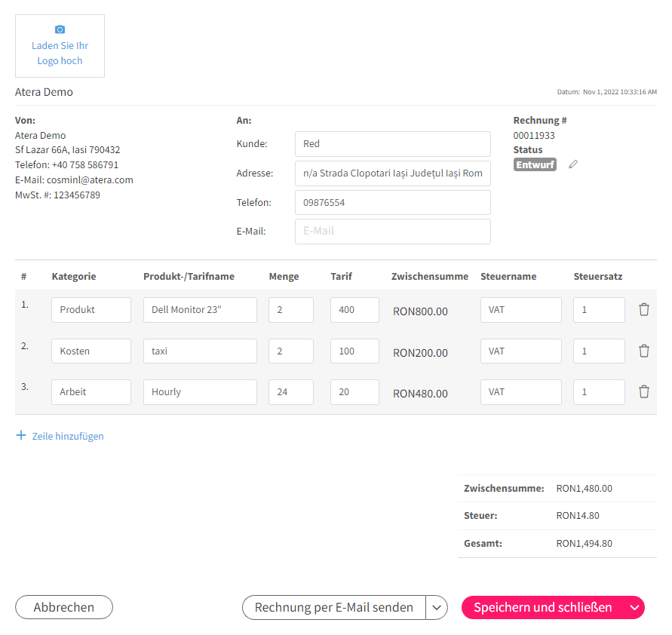Click the empty E-Mail input field

click(x=393, y=232)
